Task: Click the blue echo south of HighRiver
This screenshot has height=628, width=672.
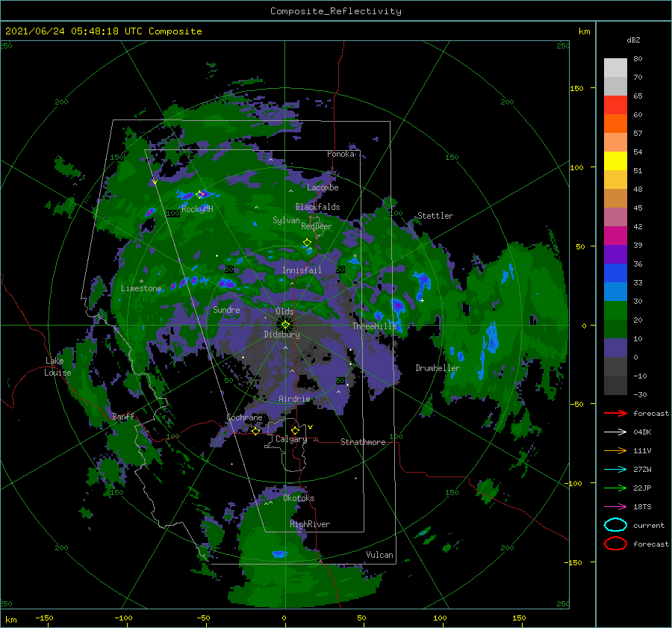Action: point(279,554)
